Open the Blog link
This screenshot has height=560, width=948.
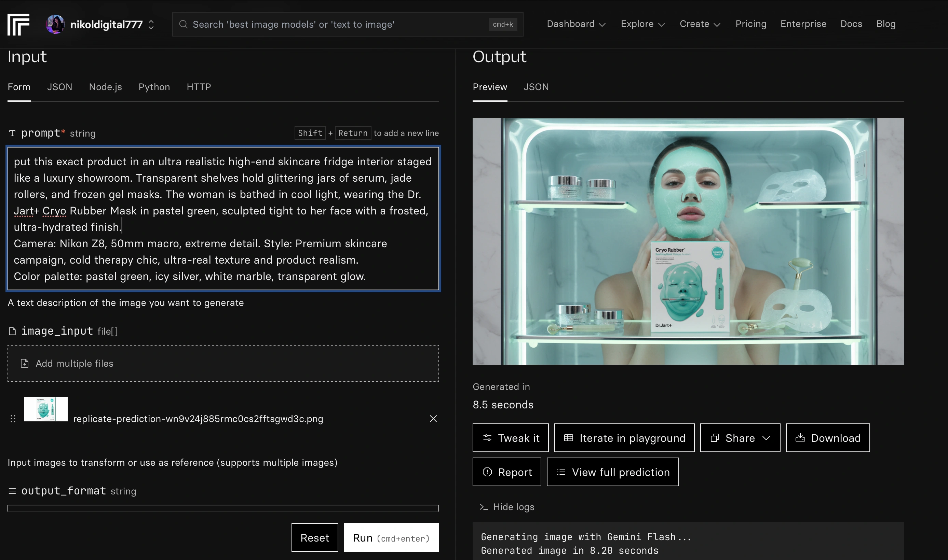pyautogui.click(x=886, y=24)
